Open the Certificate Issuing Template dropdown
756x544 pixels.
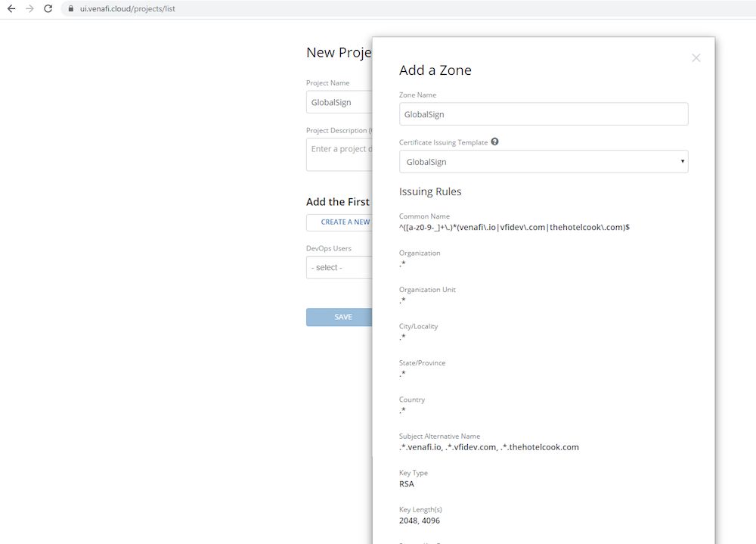point(544,162)
